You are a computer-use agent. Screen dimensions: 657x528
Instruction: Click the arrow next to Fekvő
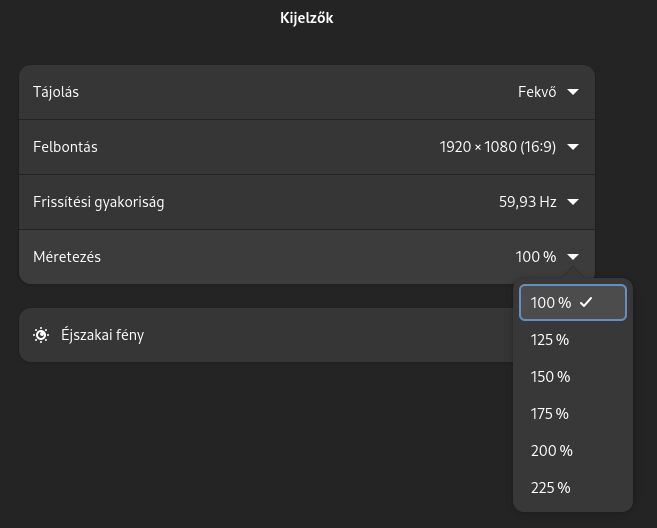coord(573,92)
